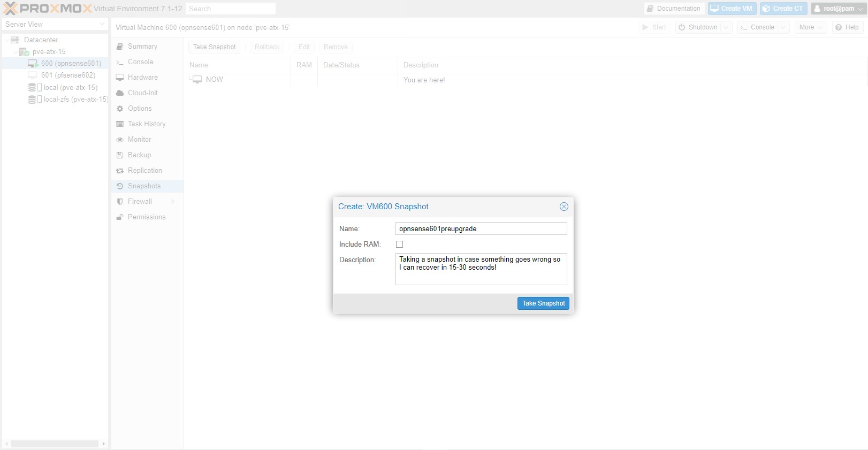
Task: Sort by the Description column header
Action: [x=633, y=65]
